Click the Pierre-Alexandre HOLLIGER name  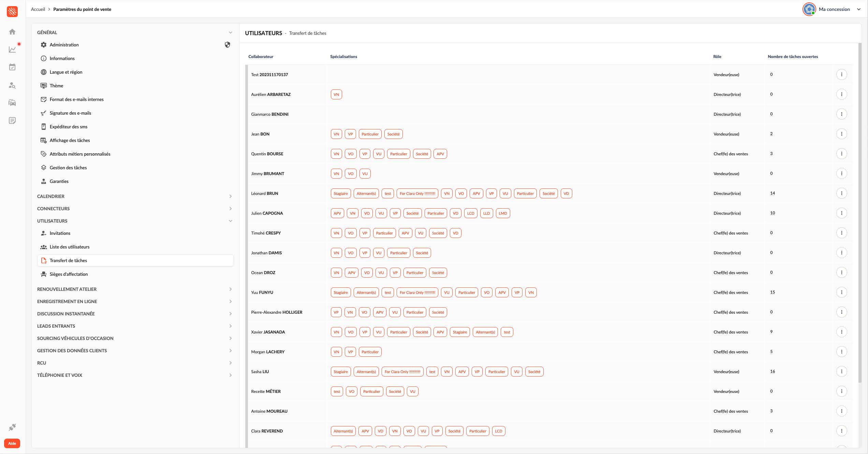(x=277, y=312)
